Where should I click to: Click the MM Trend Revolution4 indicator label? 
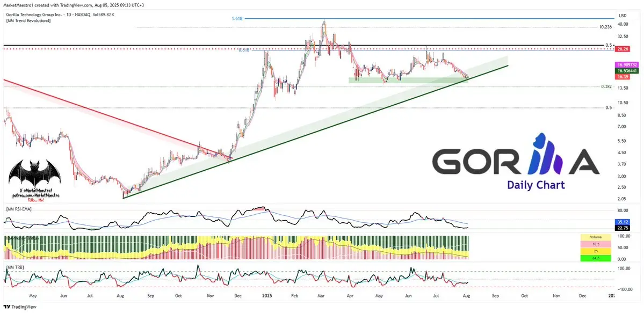(28, 20)
